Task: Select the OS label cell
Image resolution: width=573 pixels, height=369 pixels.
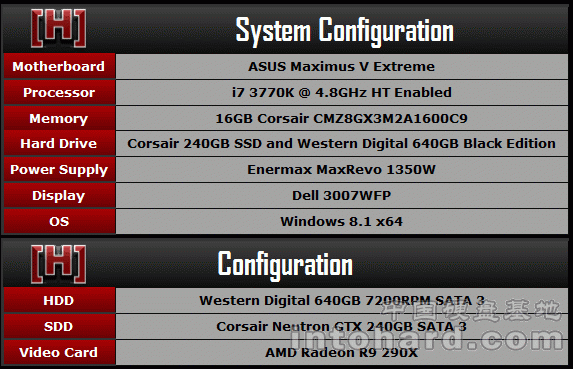Action: [x=60, y=221]
